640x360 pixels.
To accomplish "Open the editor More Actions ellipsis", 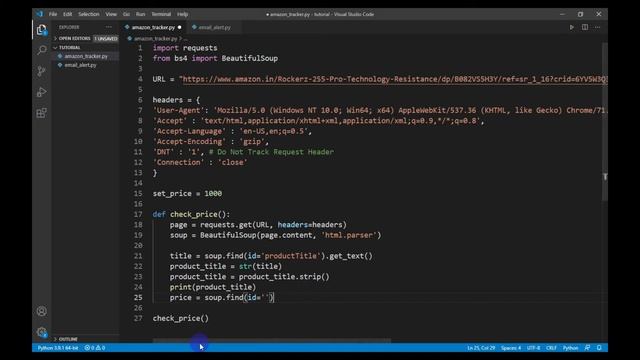I will tap(598, 27).
